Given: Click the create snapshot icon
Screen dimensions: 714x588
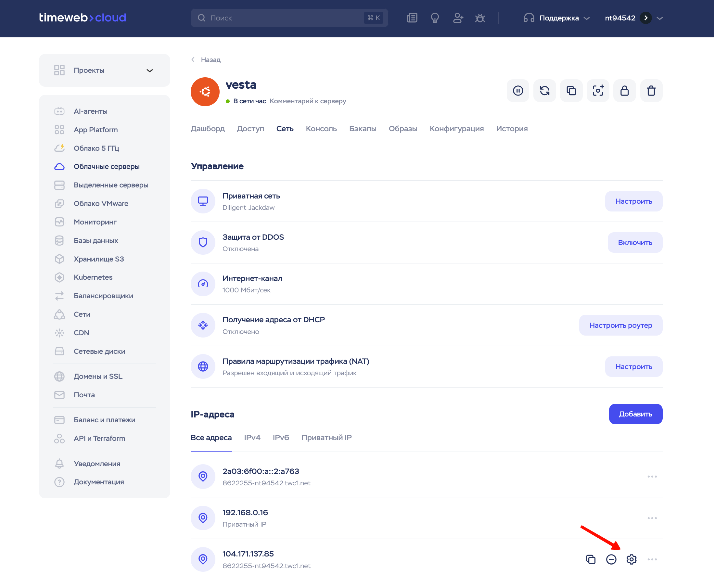Looking at the screenshot, I should [598, 91].
